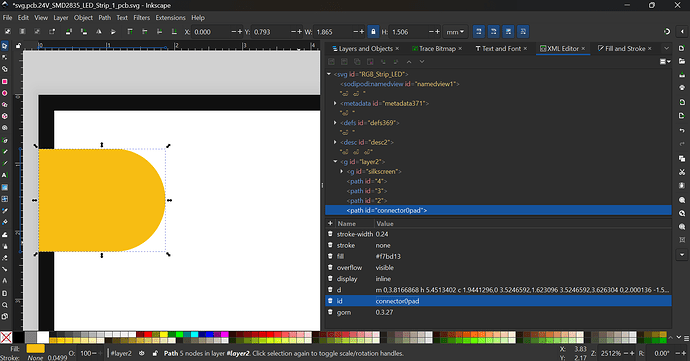Expand the metadata371 node
The height and width of the screenshot is (361, 690).
pos(335,103)
